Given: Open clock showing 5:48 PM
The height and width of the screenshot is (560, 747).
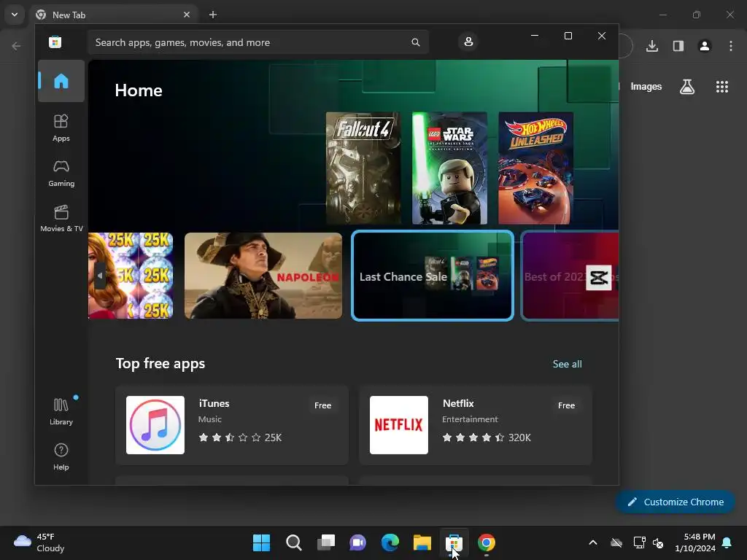Looking at the screenshot, I should (x=695, y=542).
